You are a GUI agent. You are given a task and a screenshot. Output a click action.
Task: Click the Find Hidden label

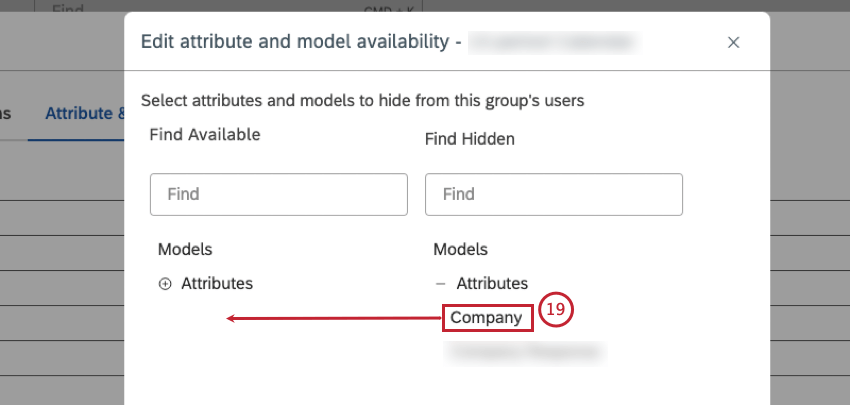coord(470,139)
